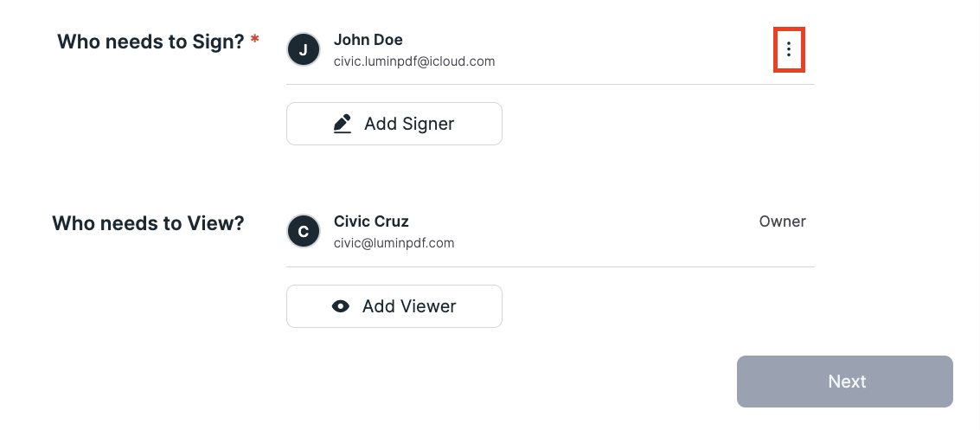
Task: Click the 'Who needs to Sign?' heading
Action: 151,42
